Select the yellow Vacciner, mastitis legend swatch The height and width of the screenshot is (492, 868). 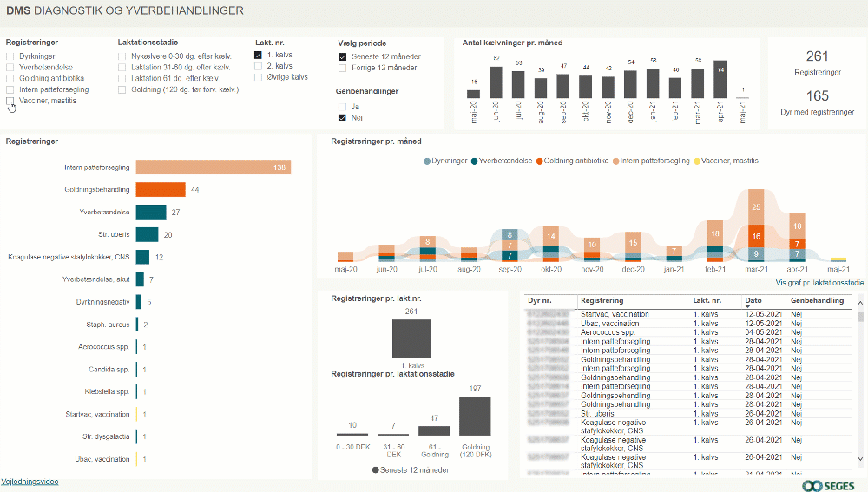697,161
